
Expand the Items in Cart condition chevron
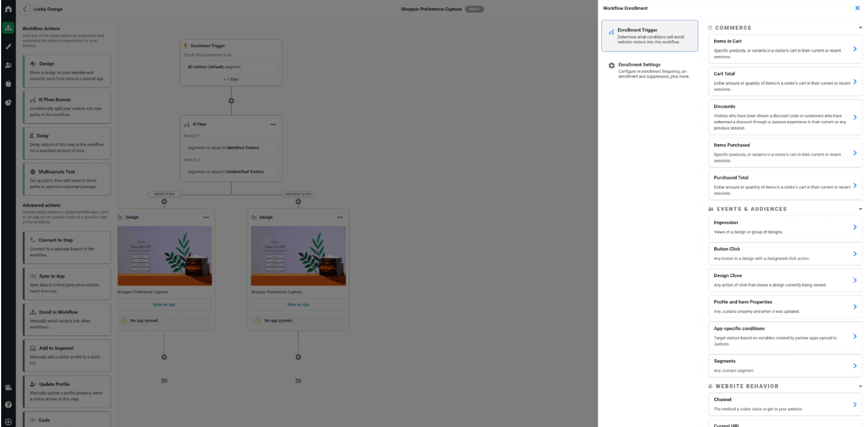coord(855,48)
